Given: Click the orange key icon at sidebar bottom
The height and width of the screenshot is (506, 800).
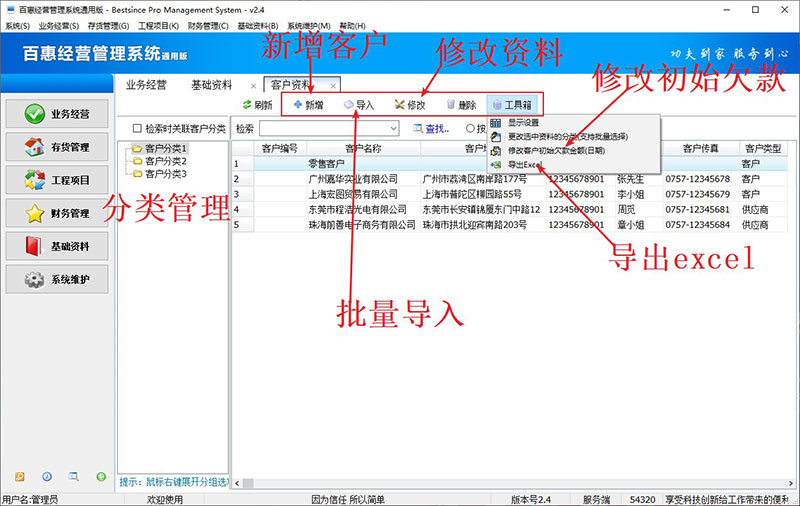Looking at the screenshot, I should coord(19,476).
